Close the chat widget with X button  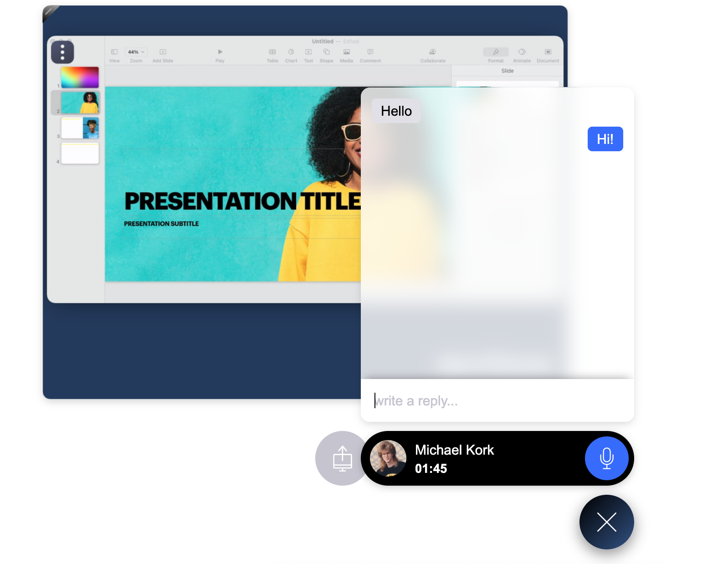(x=606, y=522)
